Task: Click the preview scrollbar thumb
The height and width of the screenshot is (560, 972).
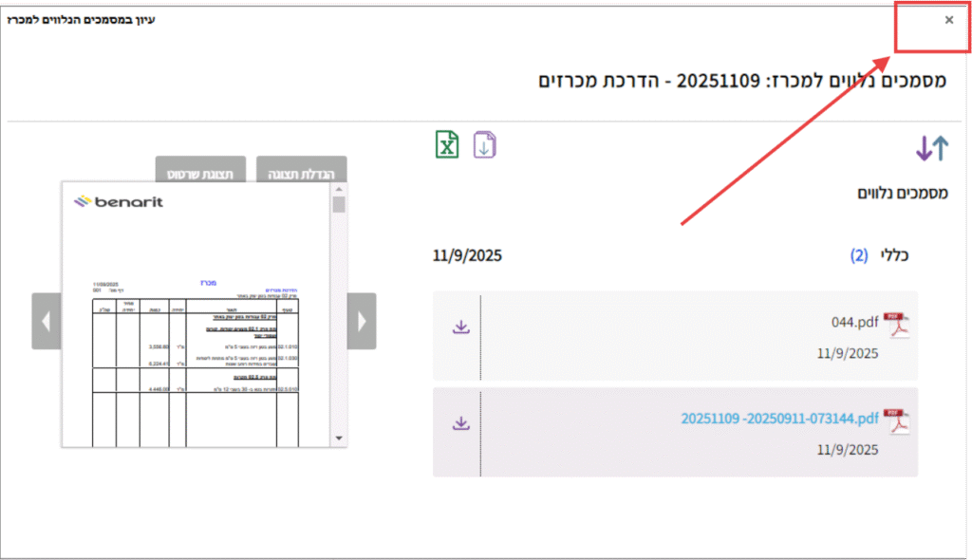Action: 339,205
